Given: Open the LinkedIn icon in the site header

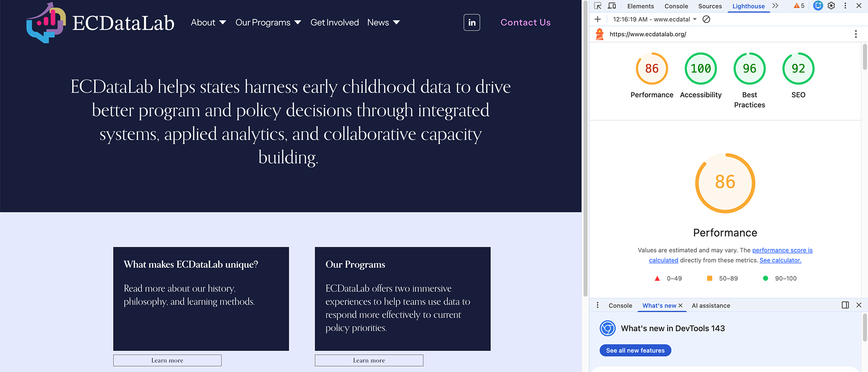Looking at the screenshot, I should point(472,23).
